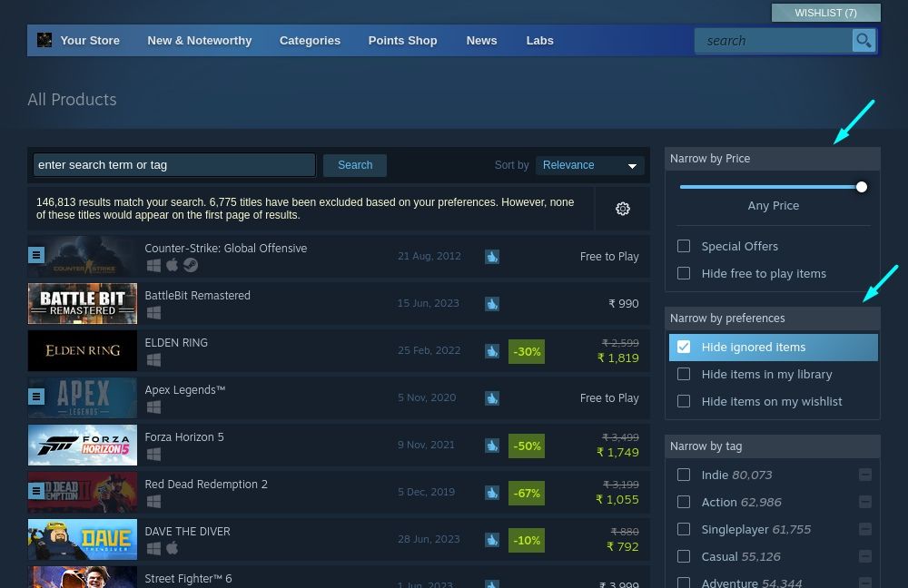908x588 pixels.
Task: Click the Windows platform icon under ELDEN RING
Action: (x=153, y=360)
